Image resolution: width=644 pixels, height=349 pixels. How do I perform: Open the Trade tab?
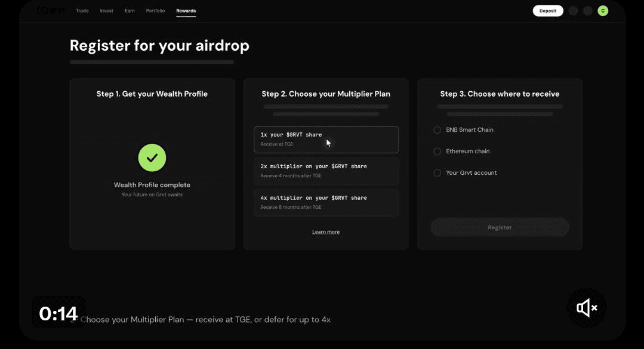coord(82,11)
